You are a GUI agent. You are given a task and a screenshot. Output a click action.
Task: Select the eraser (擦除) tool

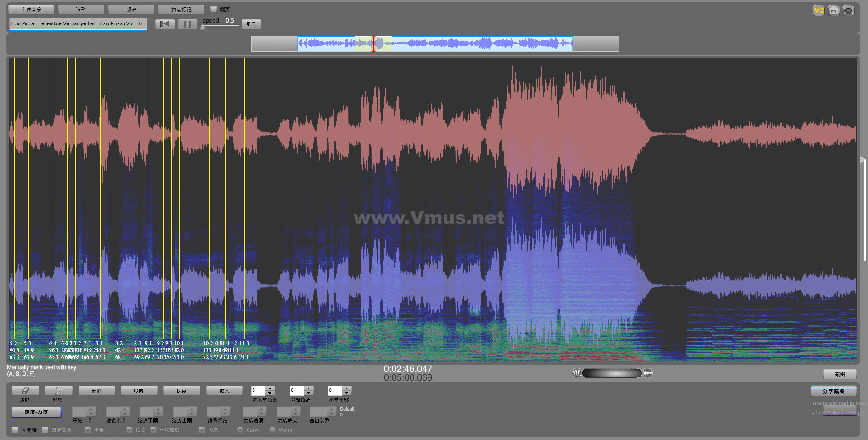[x=25, y=391]
